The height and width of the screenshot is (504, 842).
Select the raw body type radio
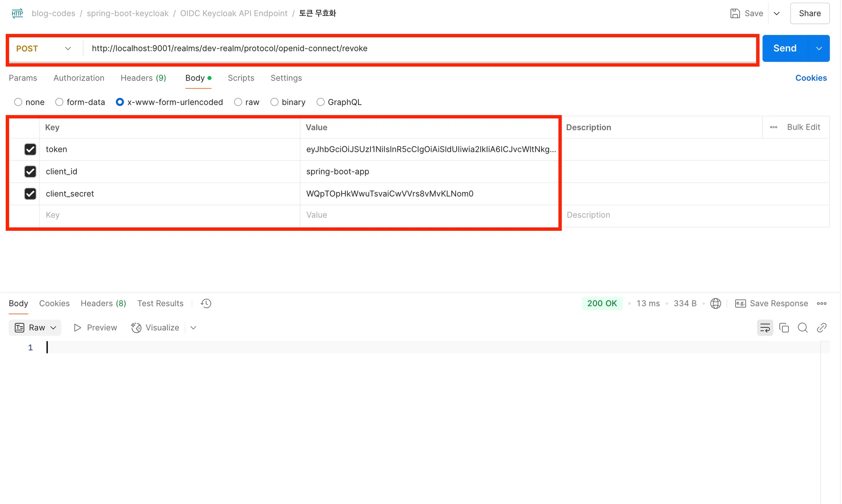coord(238,102)
